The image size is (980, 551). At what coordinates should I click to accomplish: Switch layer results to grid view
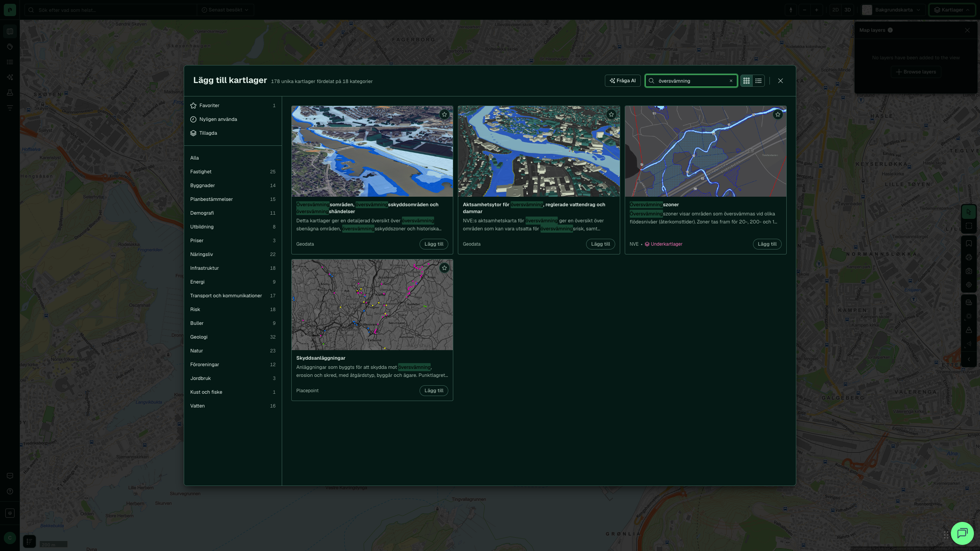[x=746, y=81]
